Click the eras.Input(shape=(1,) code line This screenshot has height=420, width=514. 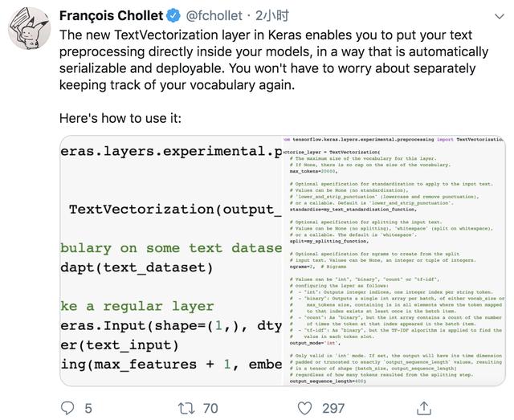(170, 325)
